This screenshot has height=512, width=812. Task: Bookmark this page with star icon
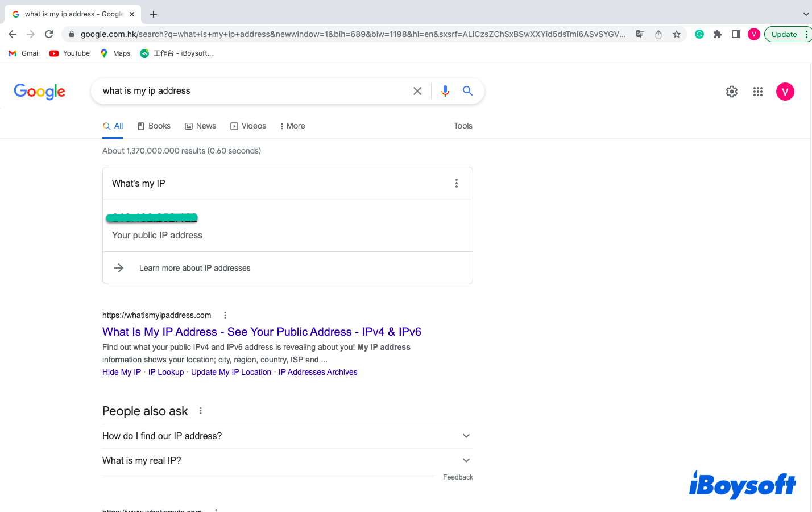point(677,34)
